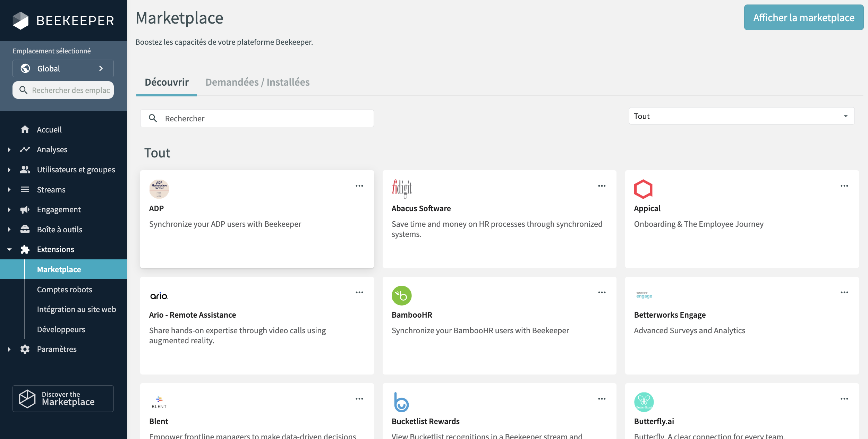Click the Ario logo image
Viewport: 868px width, 439px height.
pos(159,296)
